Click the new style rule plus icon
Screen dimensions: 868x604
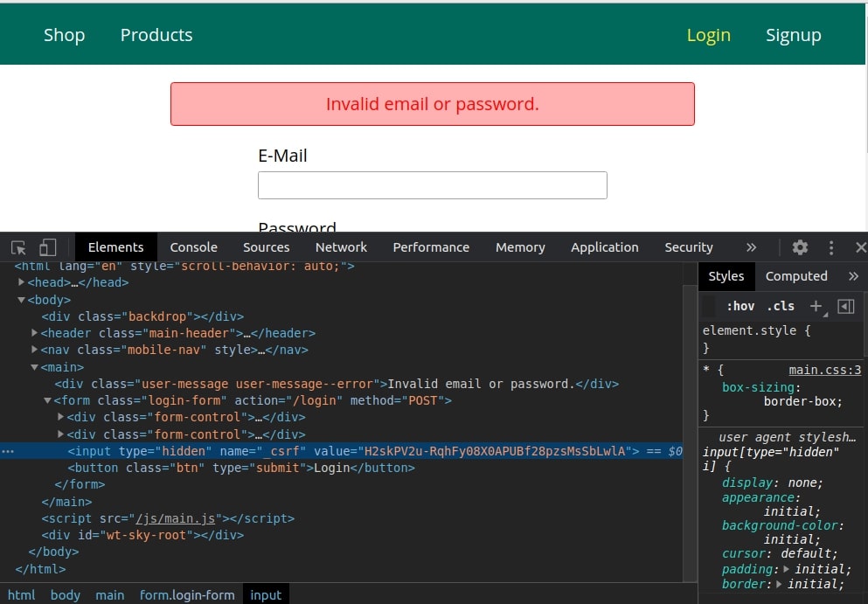point(816,306)
